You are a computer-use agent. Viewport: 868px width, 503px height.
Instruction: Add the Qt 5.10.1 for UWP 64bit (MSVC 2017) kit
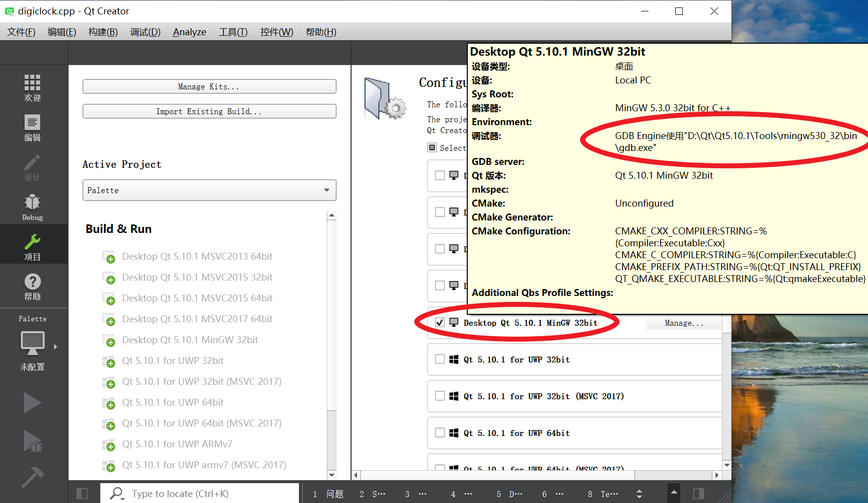coord(109,424)
